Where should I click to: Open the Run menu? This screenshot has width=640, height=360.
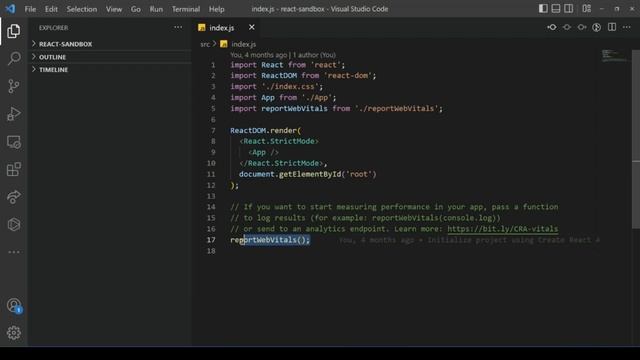pos(156,9)
